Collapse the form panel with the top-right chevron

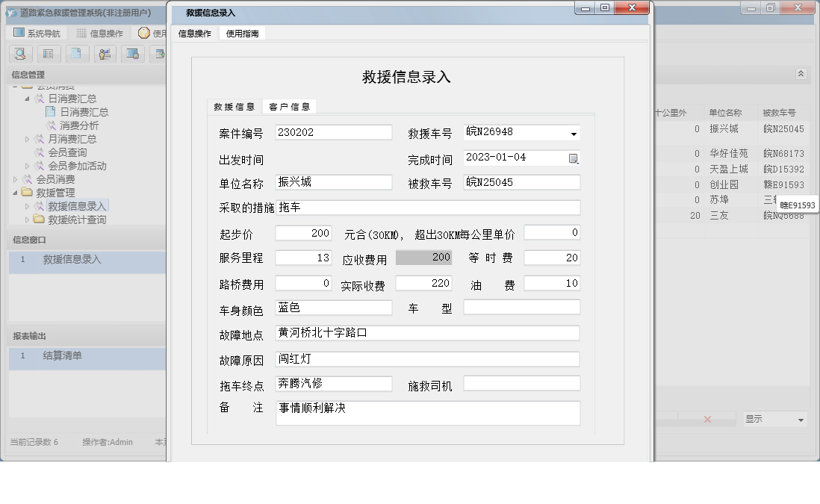tap(801, 74)
